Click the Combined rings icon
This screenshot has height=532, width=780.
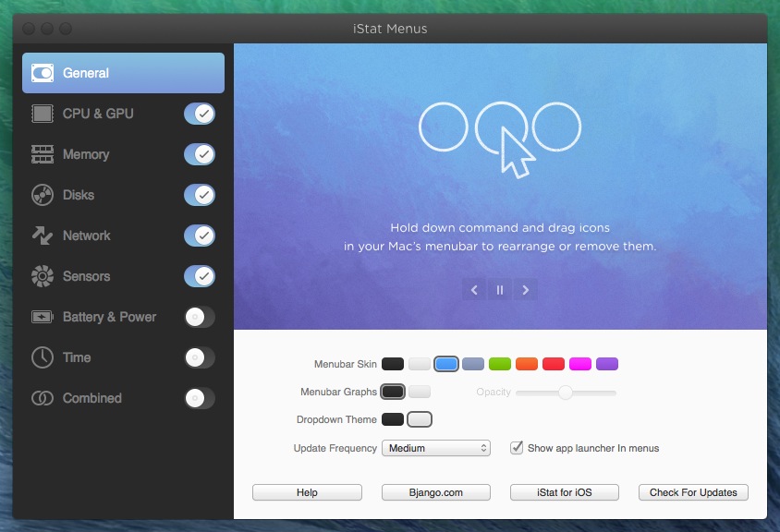[43, 398]
